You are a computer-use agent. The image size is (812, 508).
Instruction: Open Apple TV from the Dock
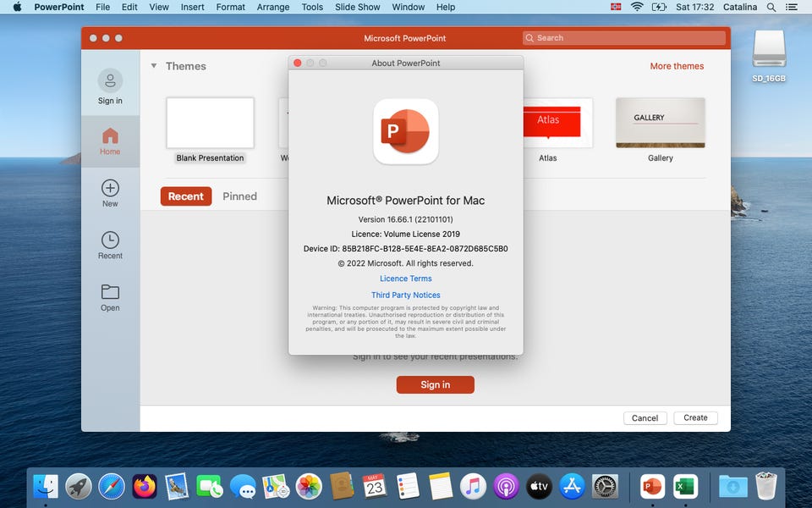point(539,487)
